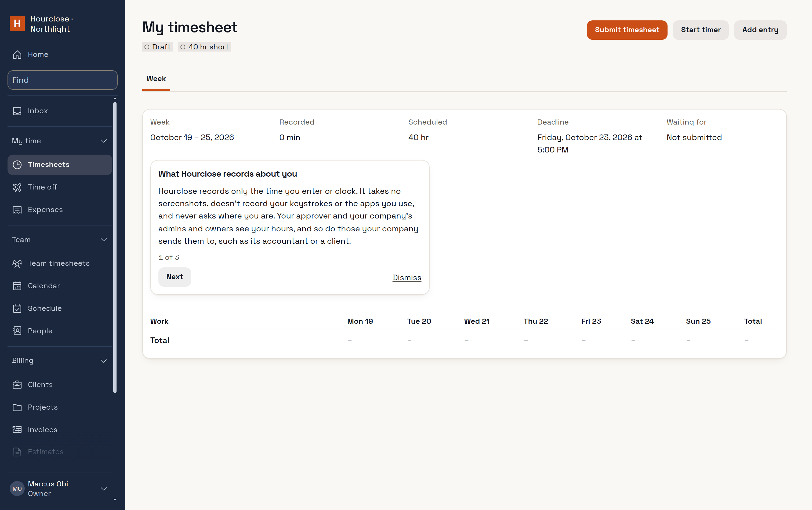Click Submit timesheet button
Screen dimensions: 812x510
coord(627,30)
